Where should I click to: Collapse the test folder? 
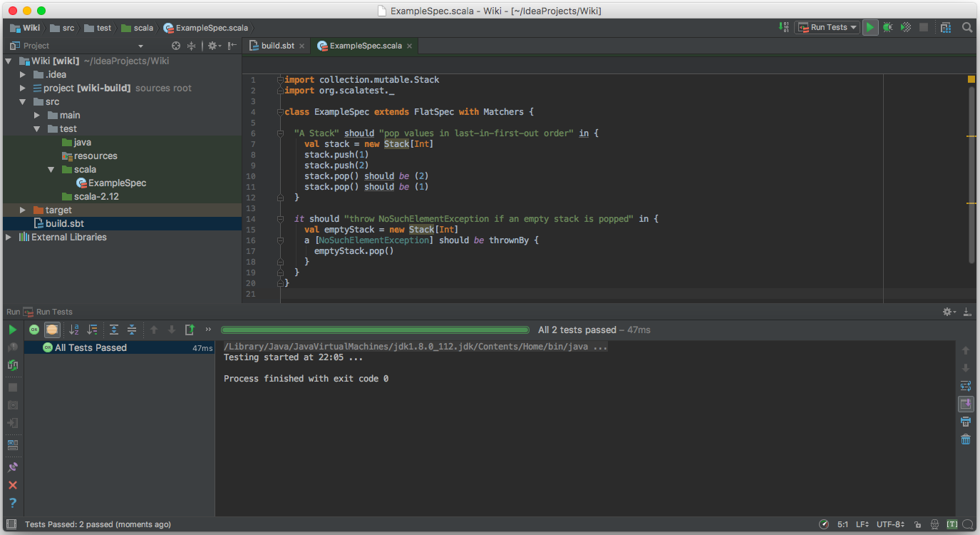point(37,128)
